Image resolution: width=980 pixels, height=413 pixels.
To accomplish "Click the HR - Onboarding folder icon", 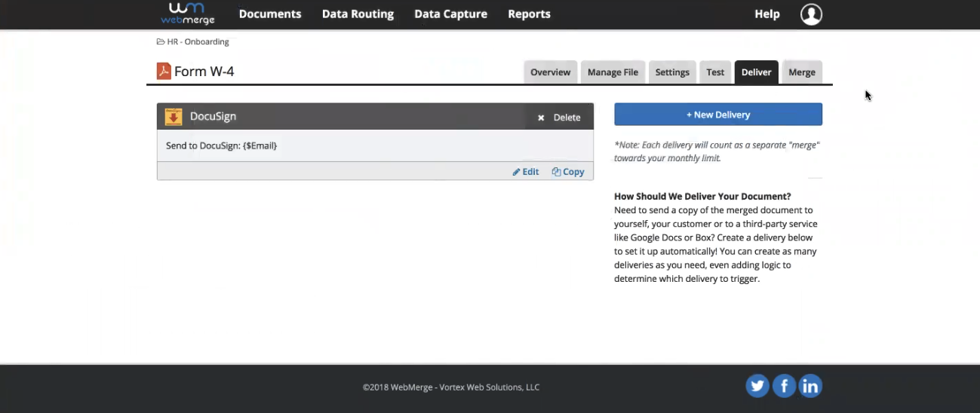I will (161, 41).
